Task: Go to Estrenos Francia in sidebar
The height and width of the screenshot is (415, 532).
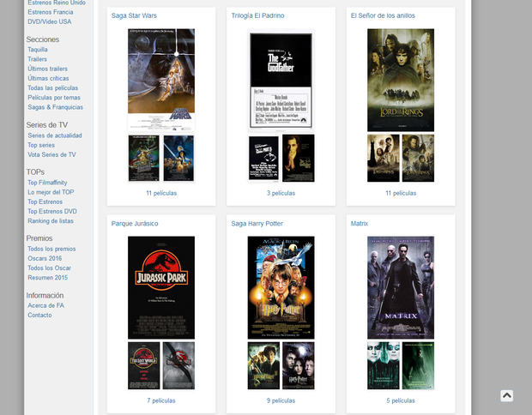Action: [x=51, y=12]
